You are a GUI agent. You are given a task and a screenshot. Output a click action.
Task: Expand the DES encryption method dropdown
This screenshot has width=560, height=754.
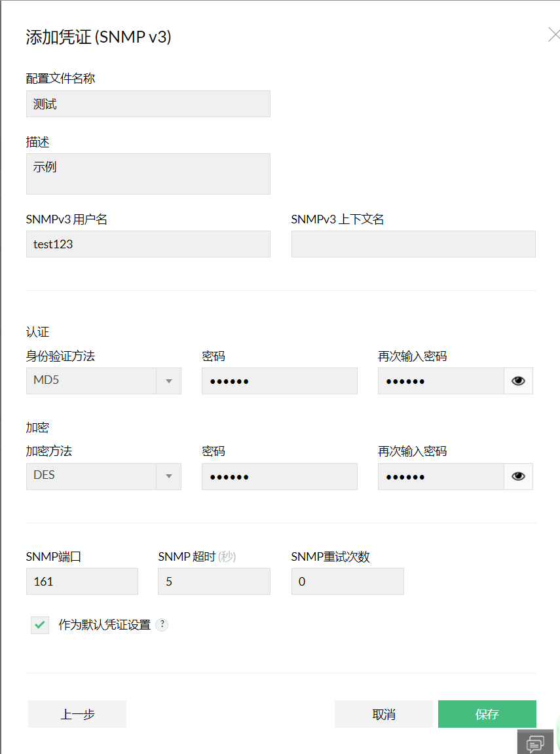tap(103, 476)
